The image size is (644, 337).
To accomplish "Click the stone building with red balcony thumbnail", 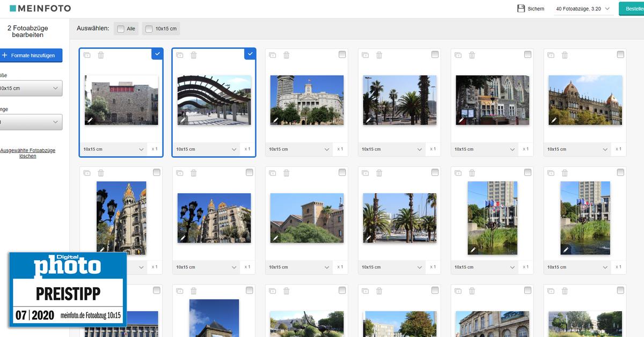I will click(x=121, y=100).
